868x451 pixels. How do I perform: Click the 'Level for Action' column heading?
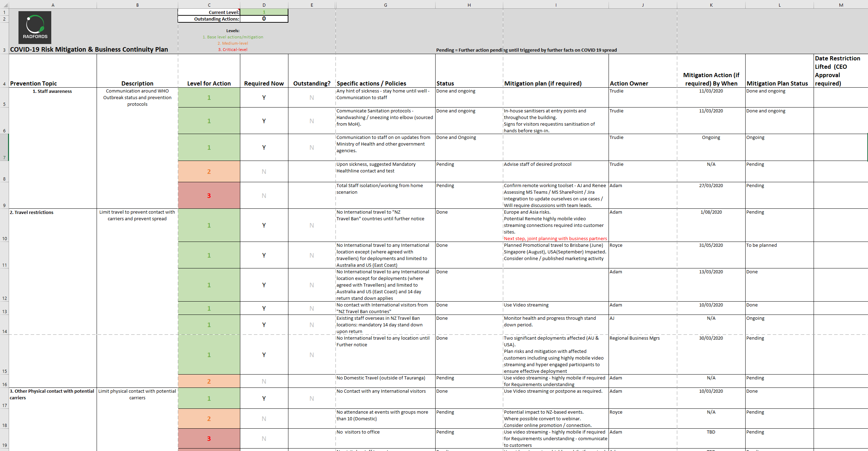(x=209, y=83)
